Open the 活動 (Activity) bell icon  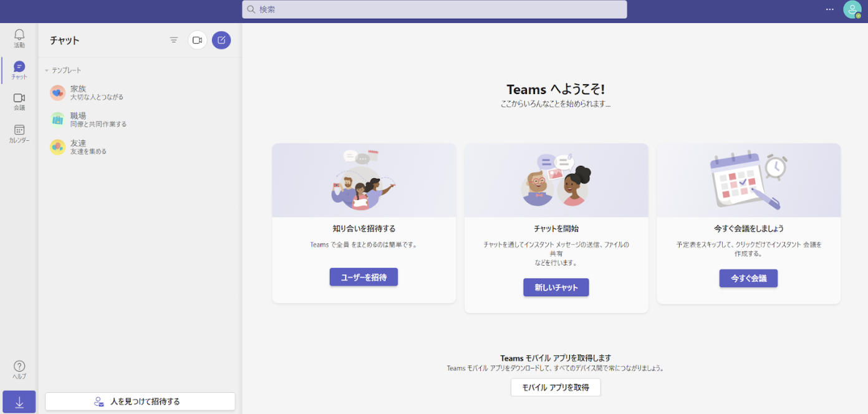click(19, 35)
